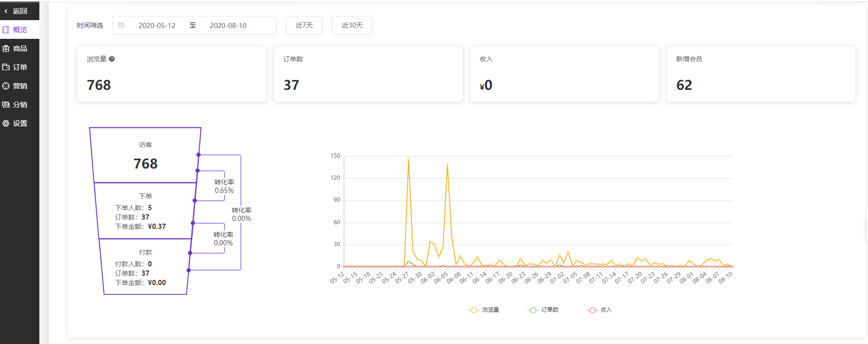Filter by 近7天 last seven days

coord(304,25)
